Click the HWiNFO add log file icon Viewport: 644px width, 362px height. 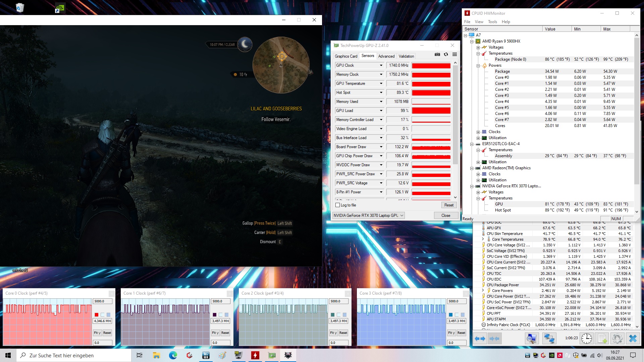[602, 339]
